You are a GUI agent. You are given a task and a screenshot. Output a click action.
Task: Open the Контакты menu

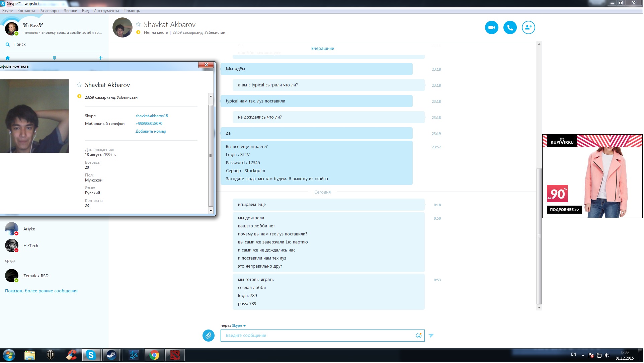(26, 11)
